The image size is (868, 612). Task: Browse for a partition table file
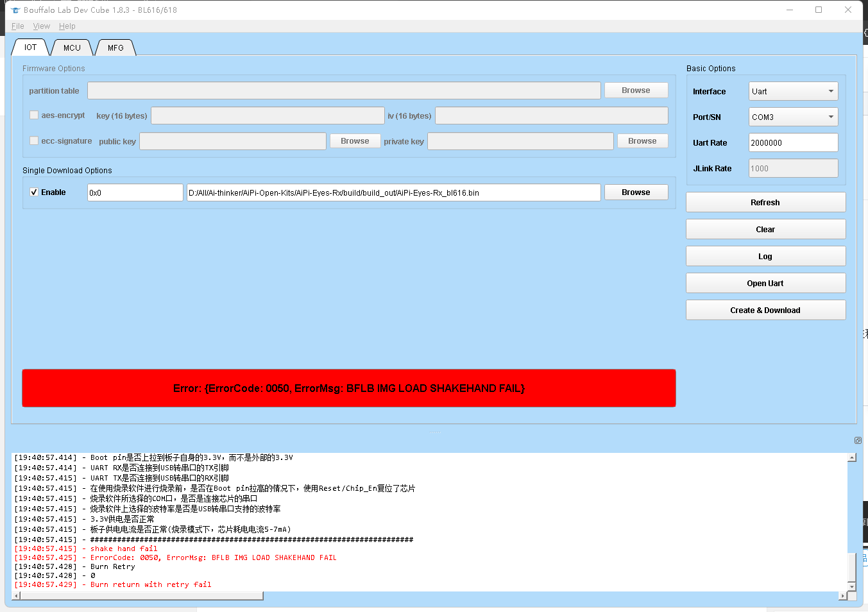point(636,90)
